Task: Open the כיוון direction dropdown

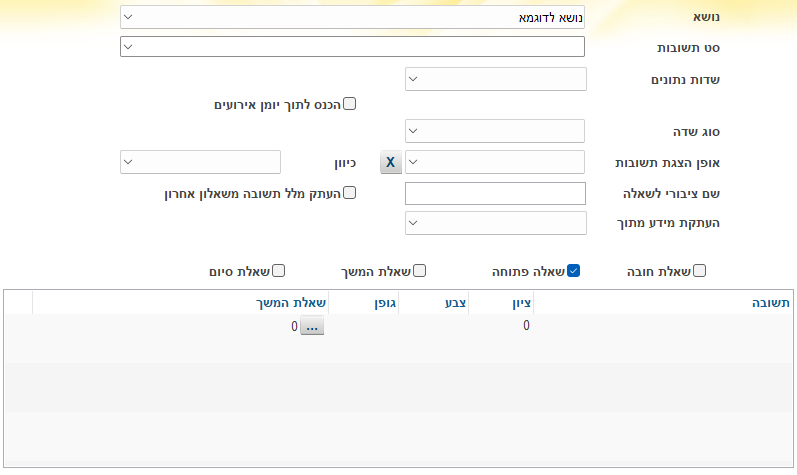Action: pyautogui.click(x=200, y=162)
